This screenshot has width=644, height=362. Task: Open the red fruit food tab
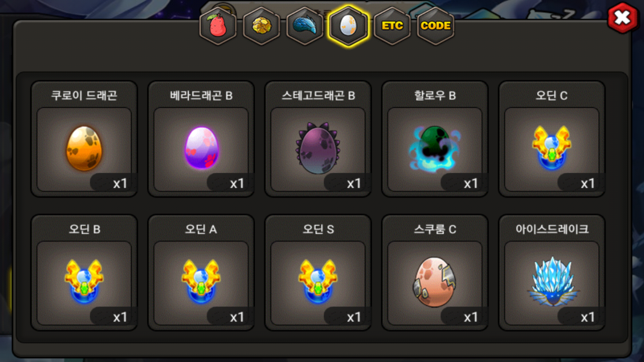[218, 26]
